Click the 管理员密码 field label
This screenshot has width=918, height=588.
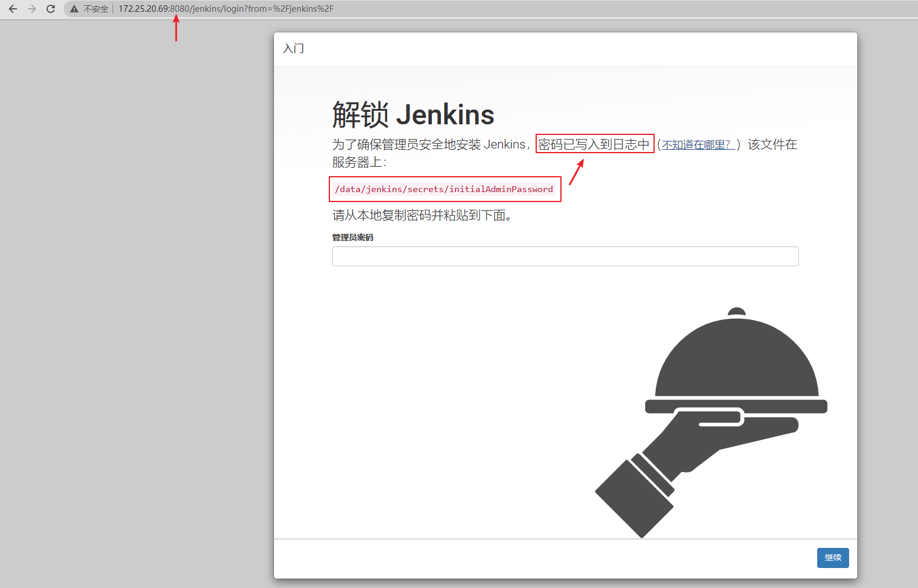[x=353, y=237]
